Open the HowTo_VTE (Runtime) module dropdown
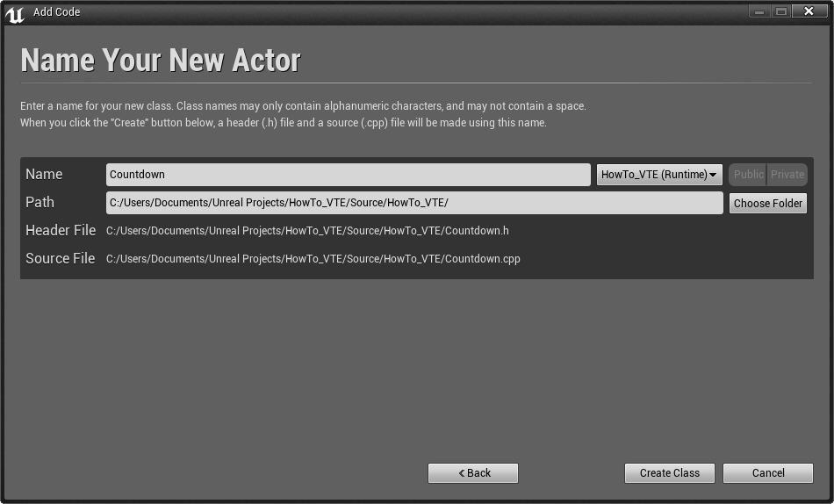Screen dimensions: 834x504 (659, 175)
